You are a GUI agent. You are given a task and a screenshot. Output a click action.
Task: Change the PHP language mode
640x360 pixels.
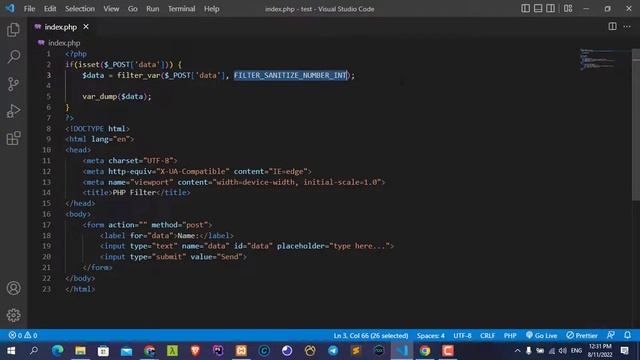[x=510, y=336]
